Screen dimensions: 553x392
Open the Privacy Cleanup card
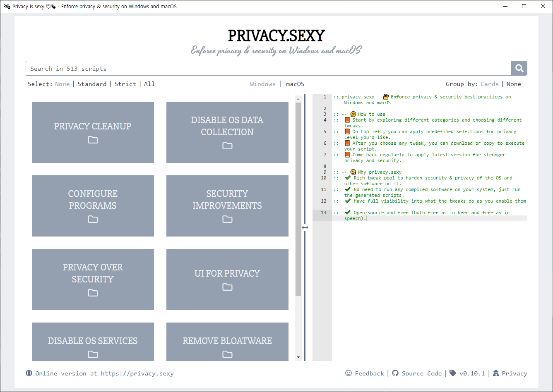(x=93, y=132)
